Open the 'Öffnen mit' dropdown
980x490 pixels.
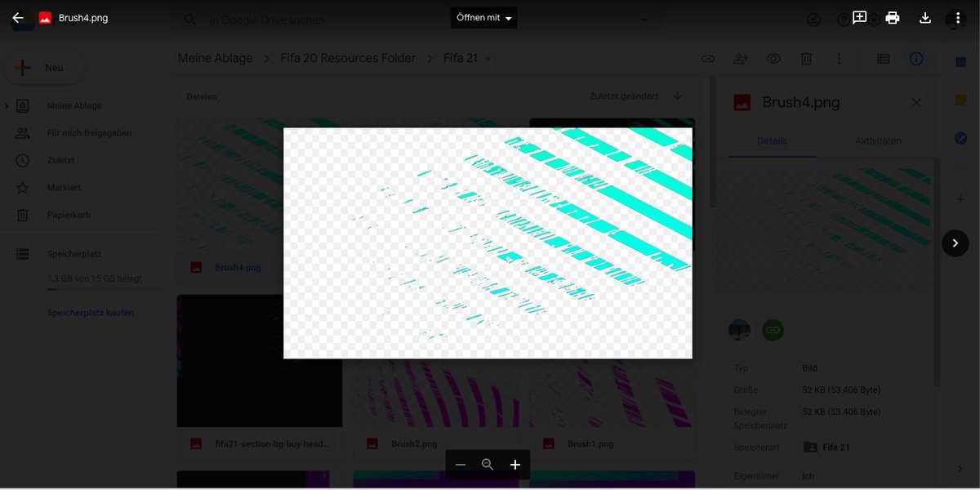pyautogui.click(x=483, y=18)
